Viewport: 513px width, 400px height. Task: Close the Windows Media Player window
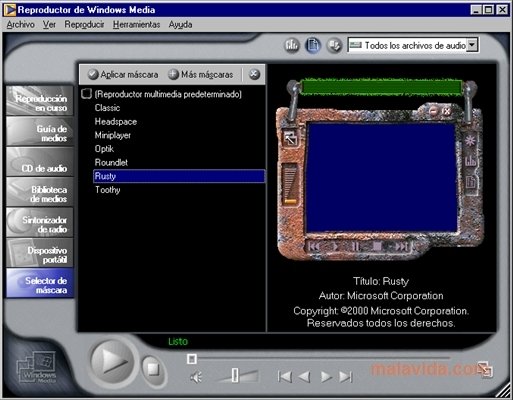click(502, 10)
